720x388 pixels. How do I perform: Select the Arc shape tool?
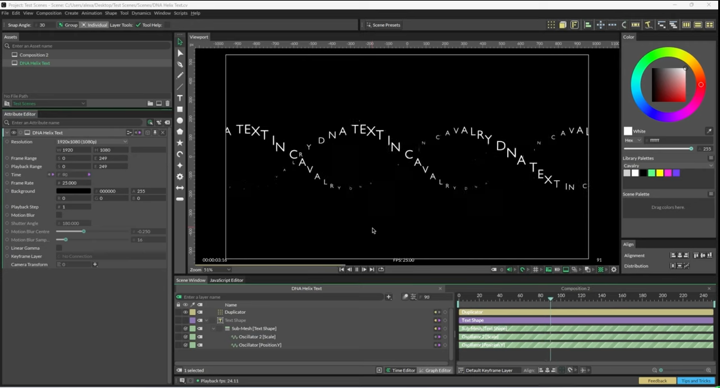tap(180, 154)
